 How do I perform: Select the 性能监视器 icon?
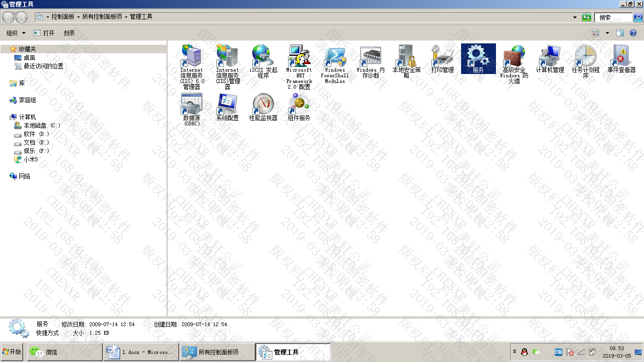[x=263, y=105]
